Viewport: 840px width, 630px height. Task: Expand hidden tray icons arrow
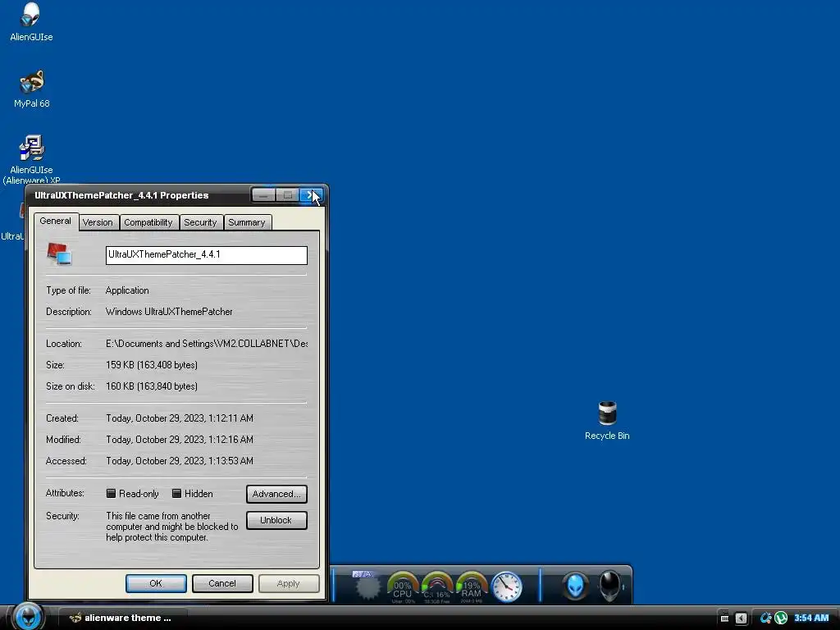[741, 619]
